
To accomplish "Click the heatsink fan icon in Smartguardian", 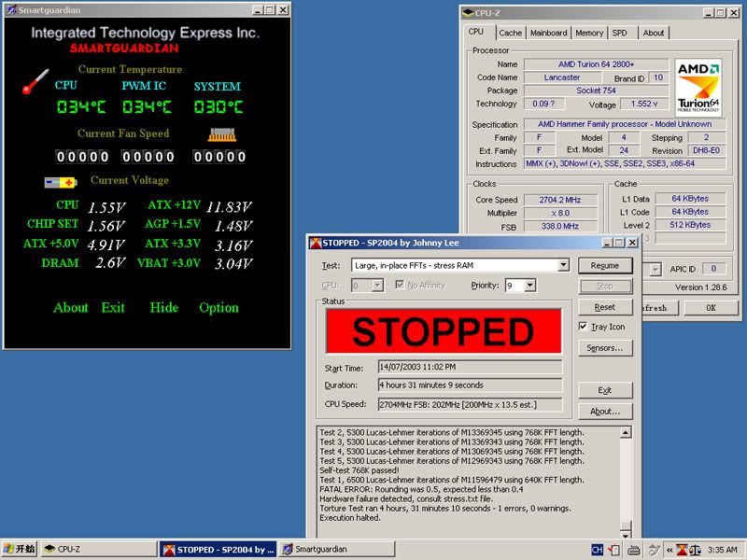I will pyautogui.click(x=222, y=134).
